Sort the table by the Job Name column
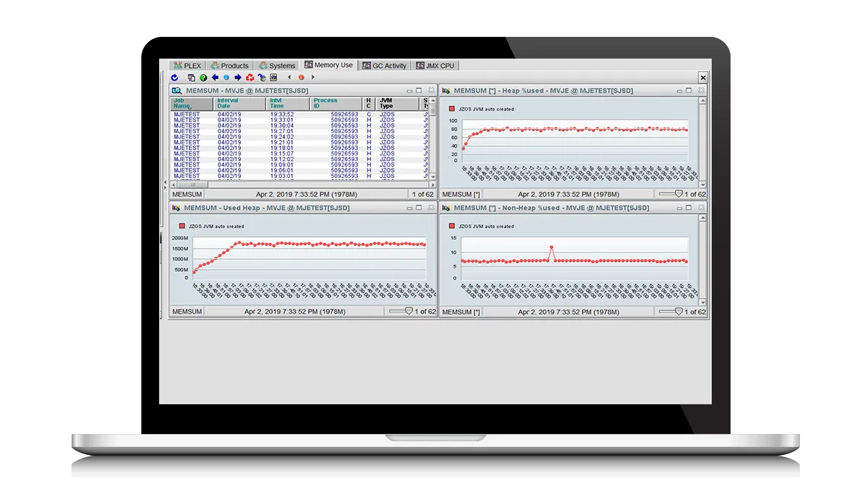 [179, 103]
